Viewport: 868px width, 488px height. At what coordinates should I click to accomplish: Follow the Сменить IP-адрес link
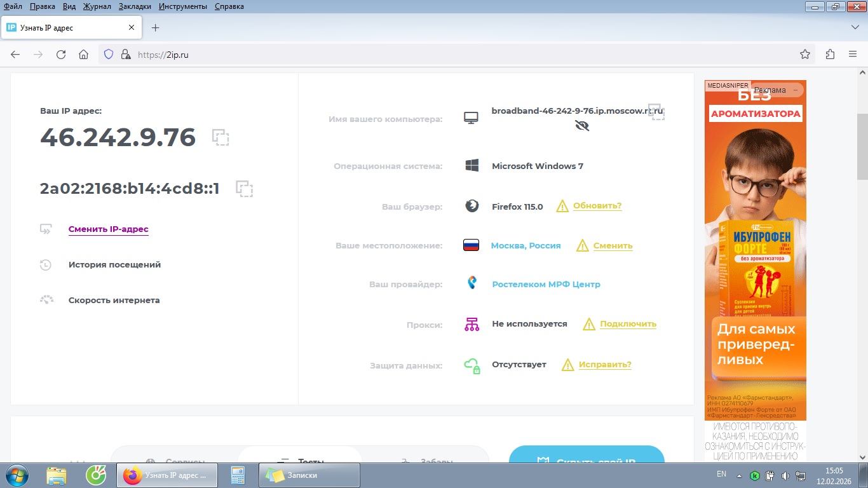coord(109,229)
